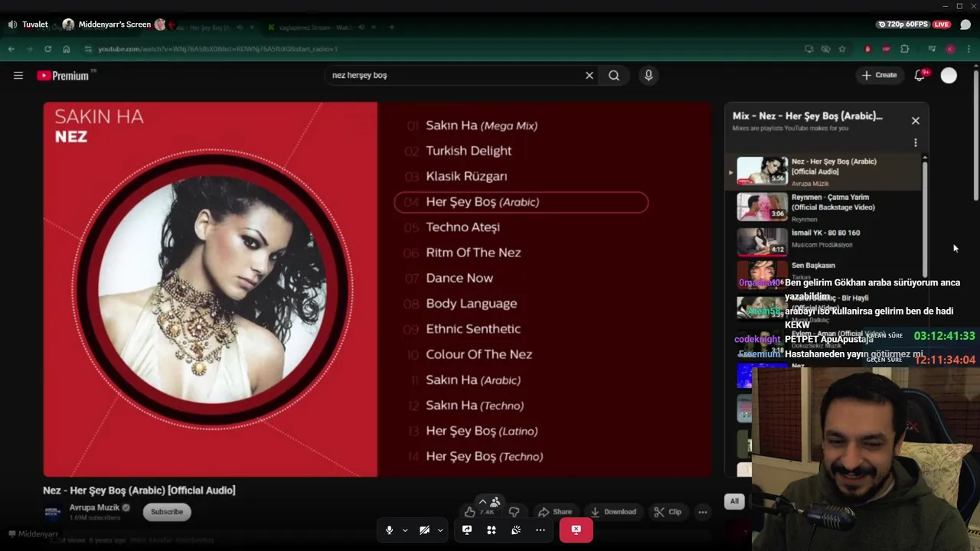
Task: Click the 'Her Şey Boş (Arabic)' highlighted track
Action: point(521,202)
